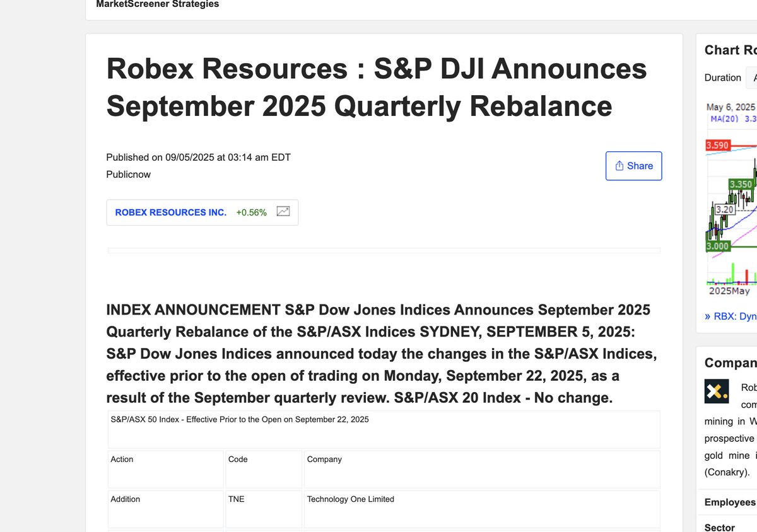The height and width of the screenshot is (532, 757).
Task: Click the +0.56% price change value
Action: (251, 212)
